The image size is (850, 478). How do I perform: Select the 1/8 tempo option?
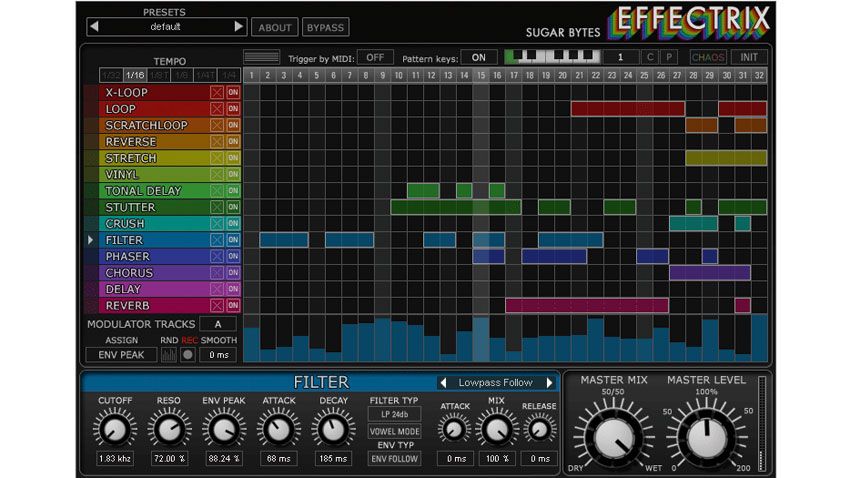click(182, 75)
